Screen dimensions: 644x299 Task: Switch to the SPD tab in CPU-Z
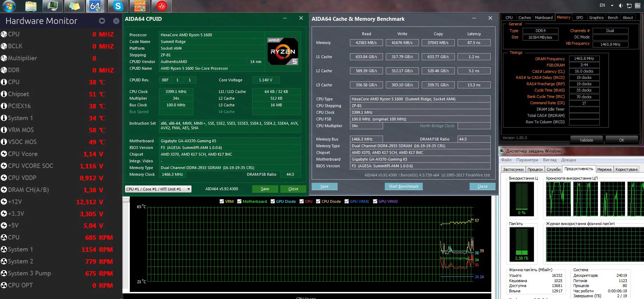point(579,18)
